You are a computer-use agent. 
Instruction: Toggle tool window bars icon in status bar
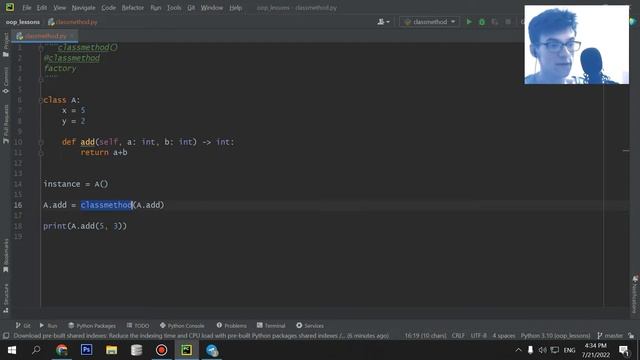click(x=6, y=336)
